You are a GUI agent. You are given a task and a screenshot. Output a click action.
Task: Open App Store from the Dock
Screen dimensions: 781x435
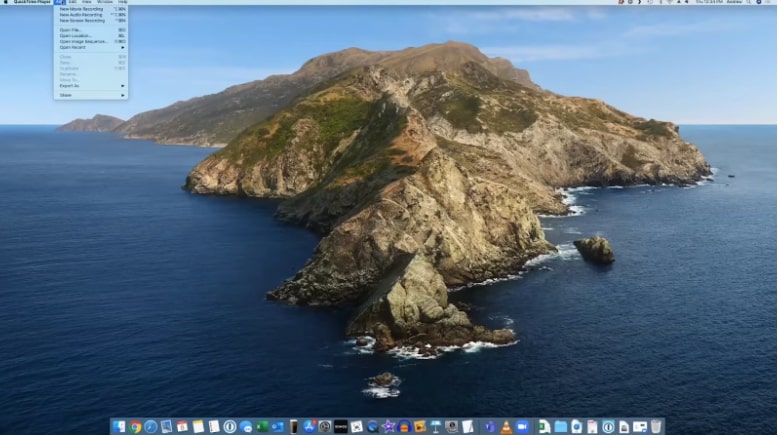(x=309, y=427)
